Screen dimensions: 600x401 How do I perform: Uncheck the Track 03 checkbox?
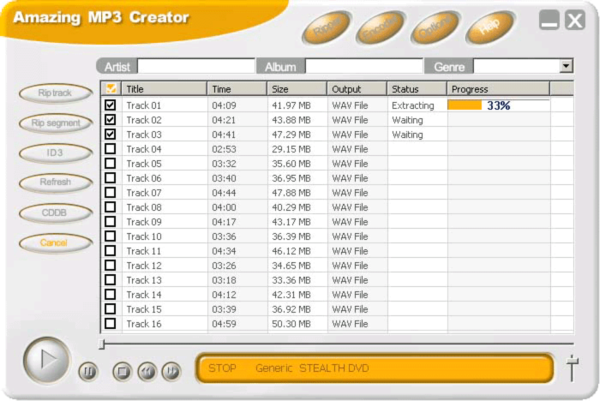pyautogui.click(x=111, y=134)
